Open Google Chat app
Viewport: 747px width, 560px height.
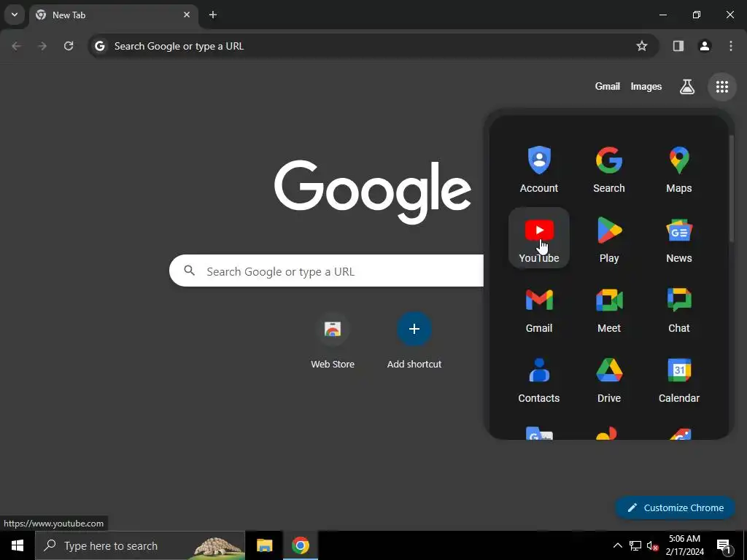679,308
